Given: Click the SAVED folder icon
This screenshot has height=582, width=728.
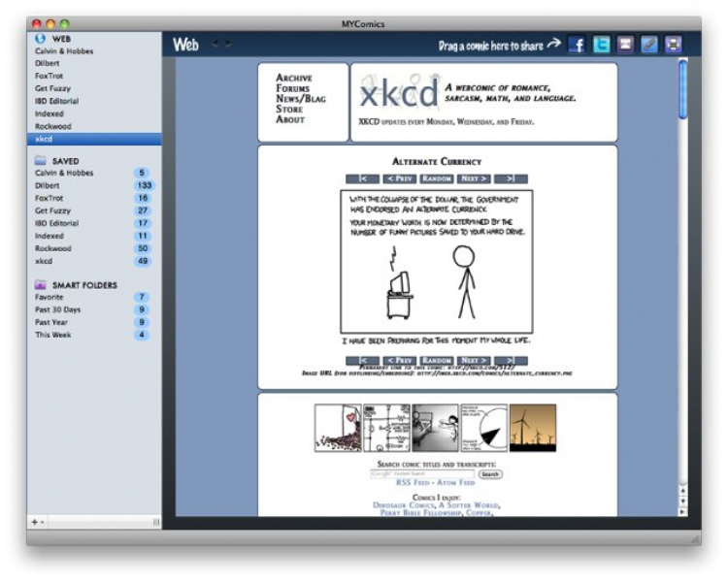Looking at the screenshot, I should (x=41, y=161).
